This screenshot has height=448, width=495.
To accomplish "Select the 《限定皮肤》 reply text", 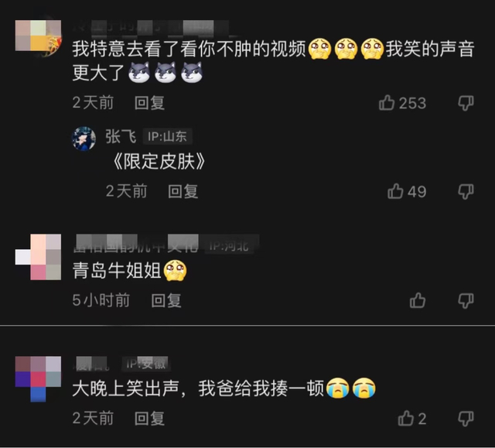I will point(159,162).
